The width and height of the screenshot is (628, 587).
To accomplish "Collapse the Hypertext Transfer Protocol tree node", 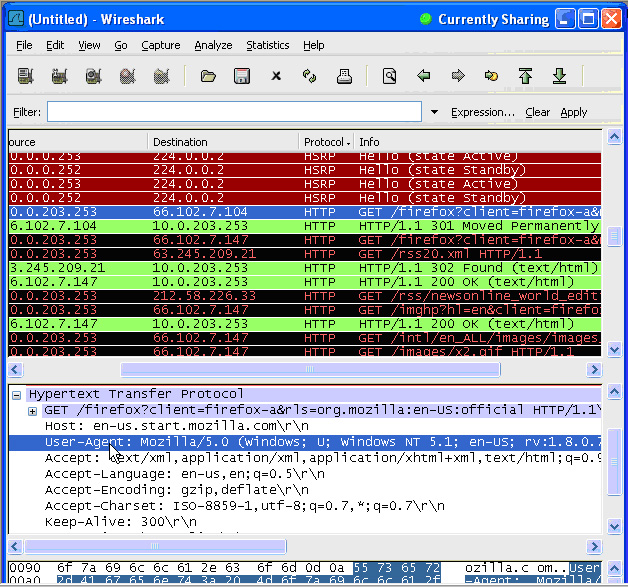I will tap(16, 395).
